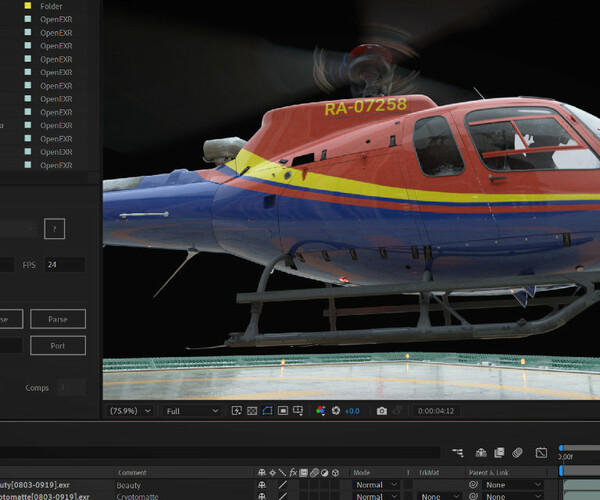Open the TrkMat None dropdown for Cryptomatte
Viewport: 600px width, 500px height.
point(440,496)
